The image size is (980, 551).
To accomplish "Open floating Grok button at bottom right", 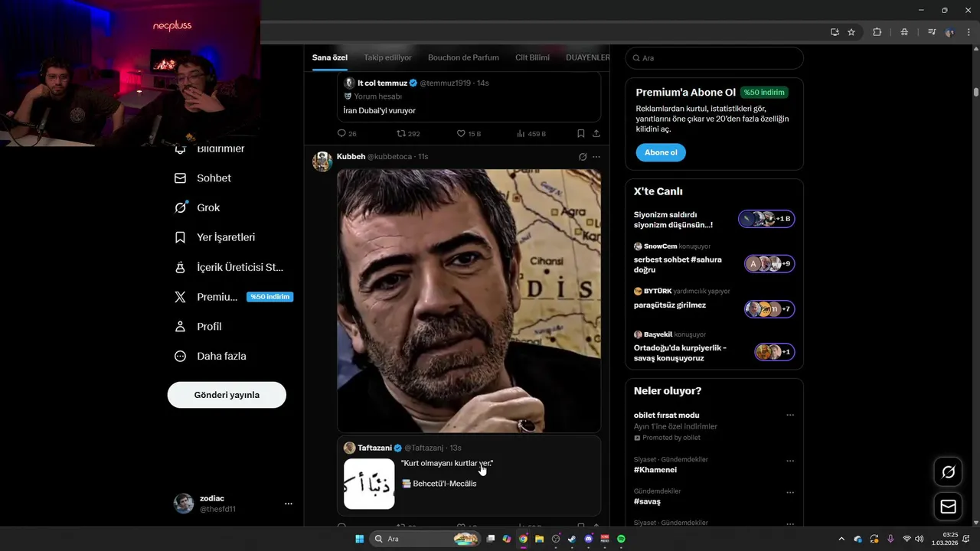I will coord(948,472).
